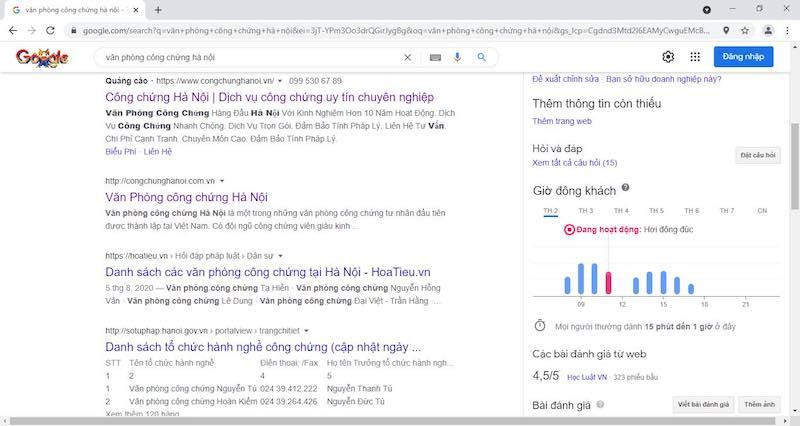This screenshot has width=800, height=426.
Task: Submit search with magnifier icon
Action: pos(482,57)
